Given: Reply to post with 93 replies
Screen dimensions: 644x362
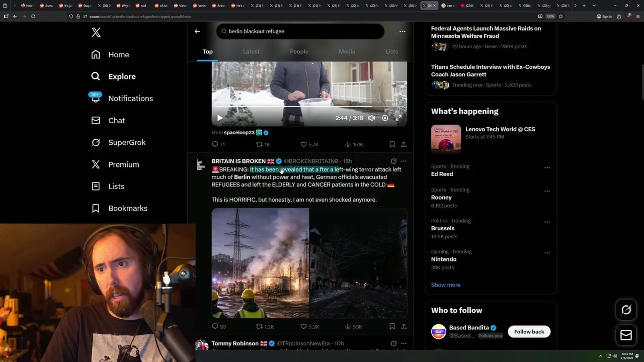Looking at the screenshot, I should 218,326.
